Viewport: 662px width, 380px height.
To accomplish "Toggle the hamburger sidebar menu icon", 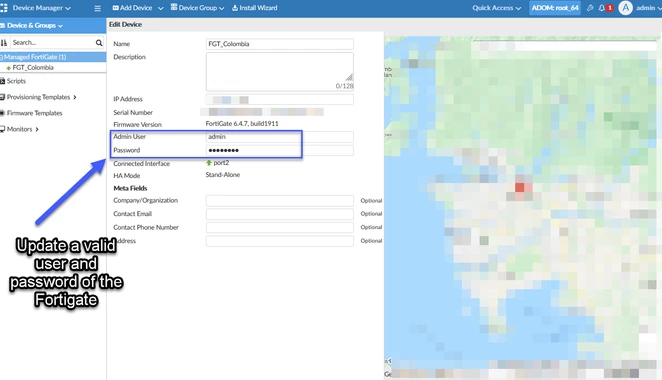I will pos(98,8).
